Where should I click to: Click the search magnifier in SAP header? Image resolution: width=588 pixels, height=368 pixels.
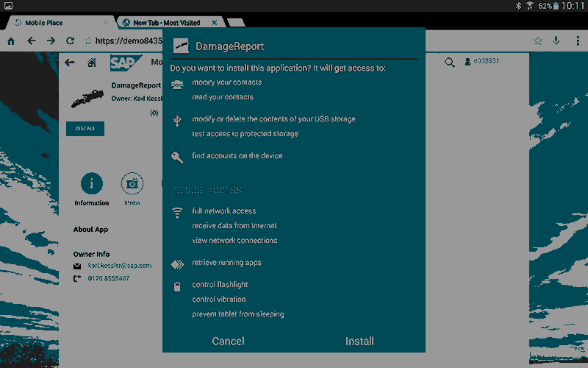(450, 63)
